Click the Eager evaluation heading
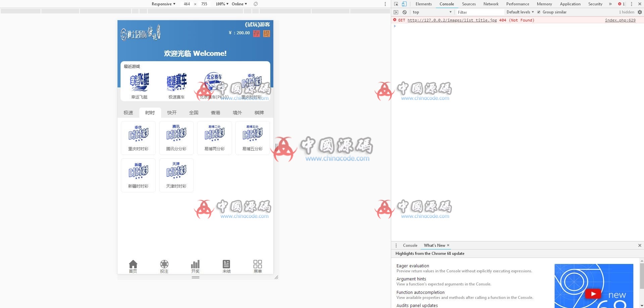 pos(413,266)
